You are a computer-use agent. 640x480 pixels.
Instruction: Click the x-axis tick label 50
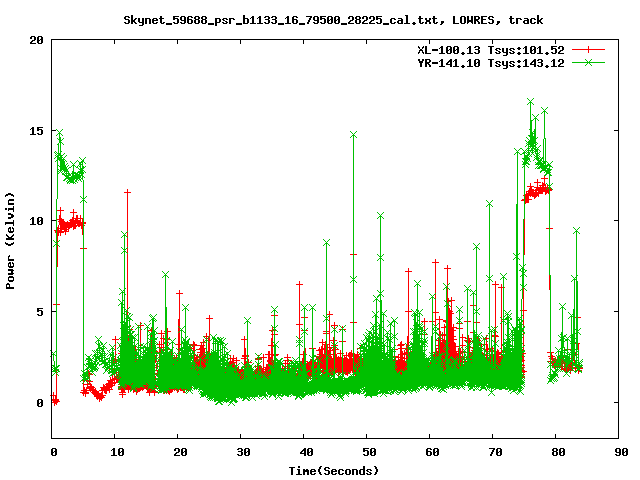click(x=369, y=452)
